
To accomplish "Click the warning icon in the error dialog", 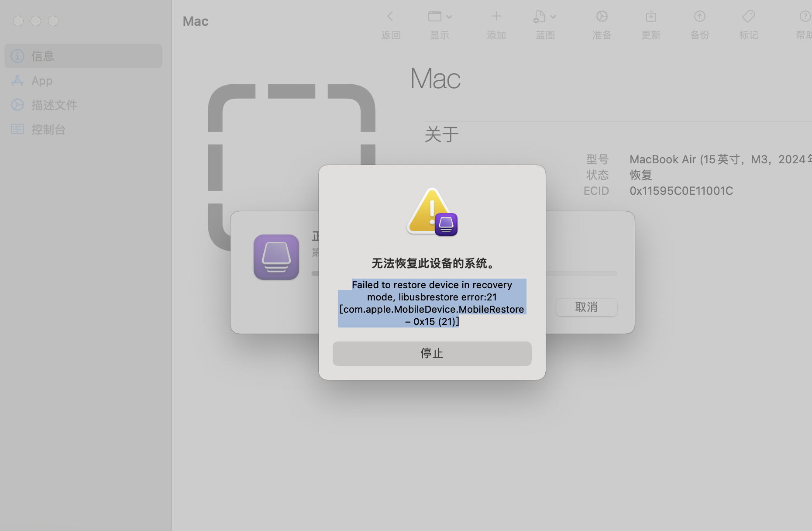I will [432, 212].
